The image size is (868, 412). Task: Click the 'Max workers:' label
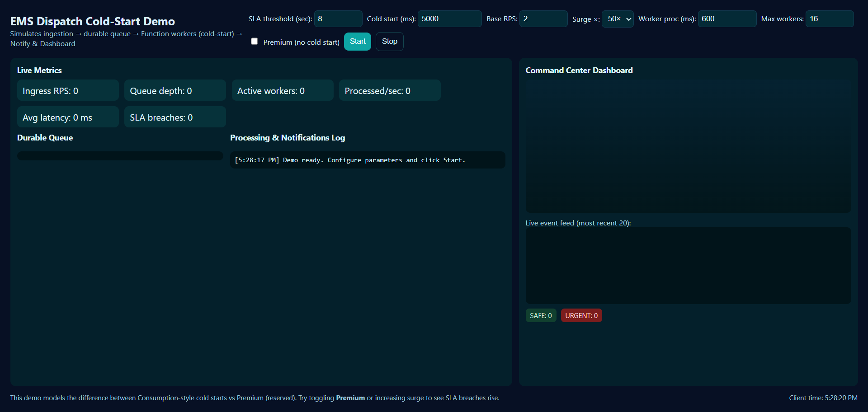[783, 19]
